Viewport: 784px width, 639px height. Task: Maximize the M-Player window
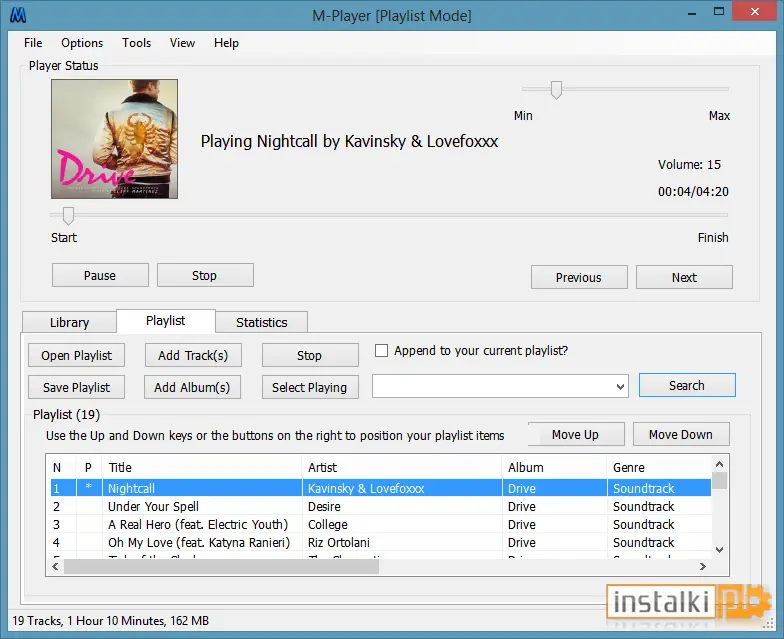[x=718, y=12]
